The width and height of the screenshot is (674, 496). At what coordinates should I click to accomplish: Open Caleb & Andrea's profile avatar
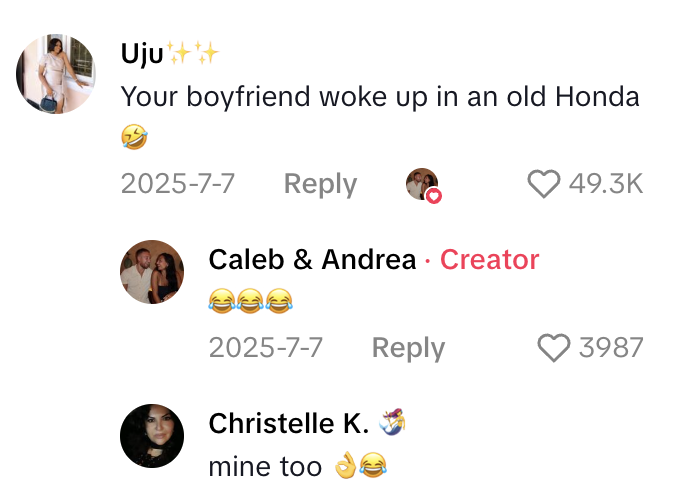tap(152, 272)
